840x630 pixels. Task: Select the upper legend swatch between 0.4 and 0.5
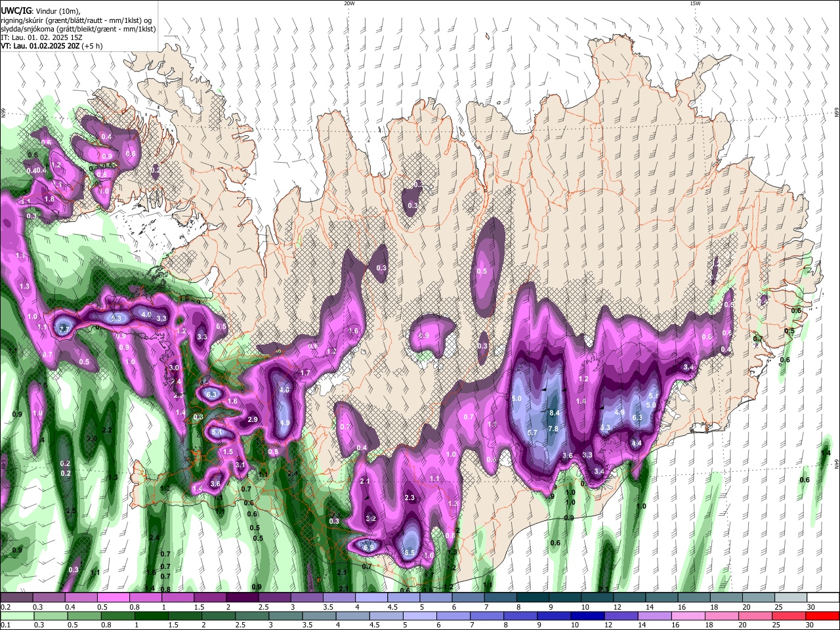tap(81, 598)
